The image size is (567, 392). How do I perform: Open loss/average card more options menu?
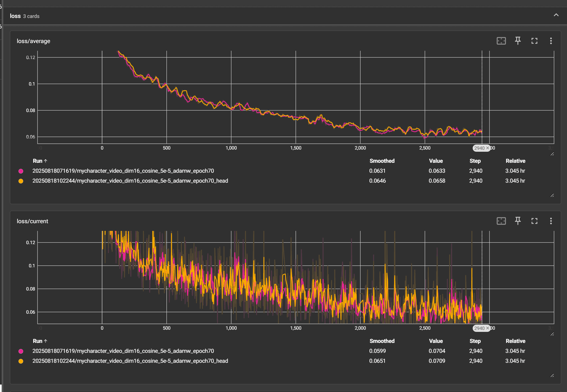pos(551,41)
